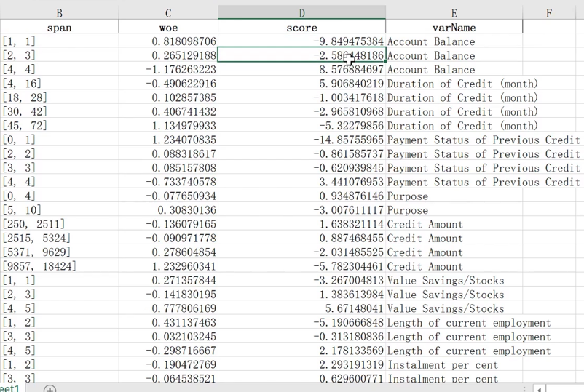Click the 'woe' header cell

tap(168, 28)
